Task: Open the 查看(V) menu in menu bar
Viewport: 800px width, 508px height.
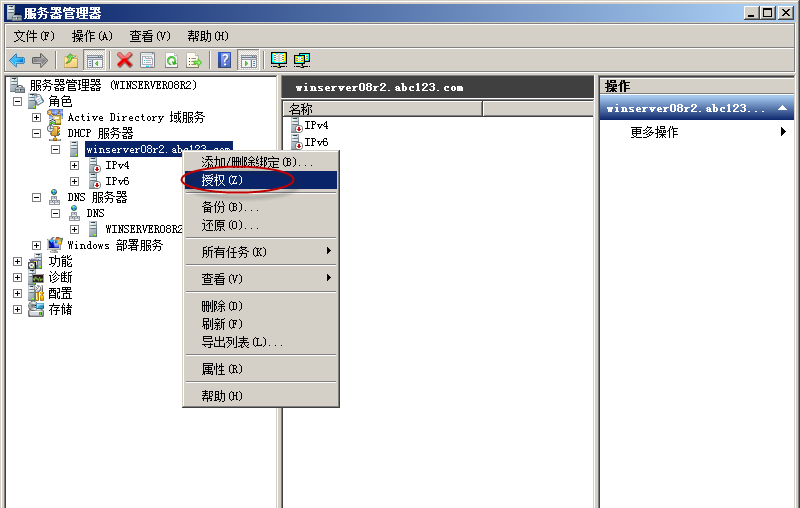Action: [150, 36]
